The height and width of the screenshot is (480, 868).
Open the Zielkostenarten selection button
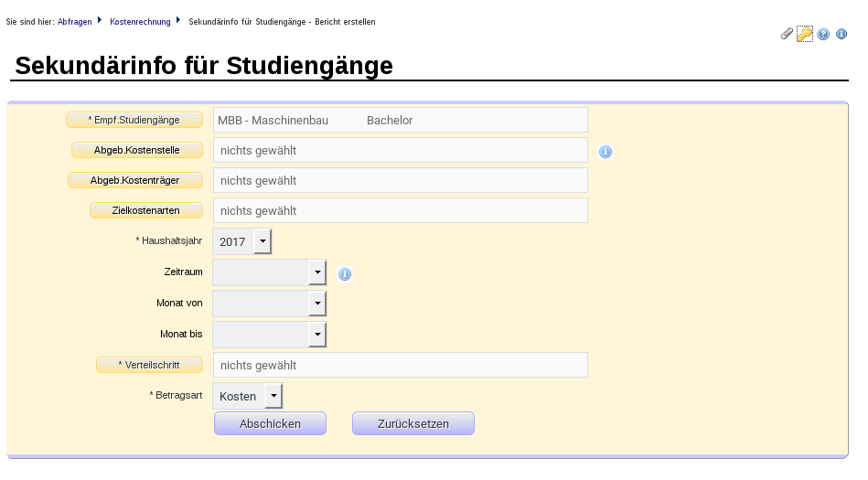(x=146, y=210)
